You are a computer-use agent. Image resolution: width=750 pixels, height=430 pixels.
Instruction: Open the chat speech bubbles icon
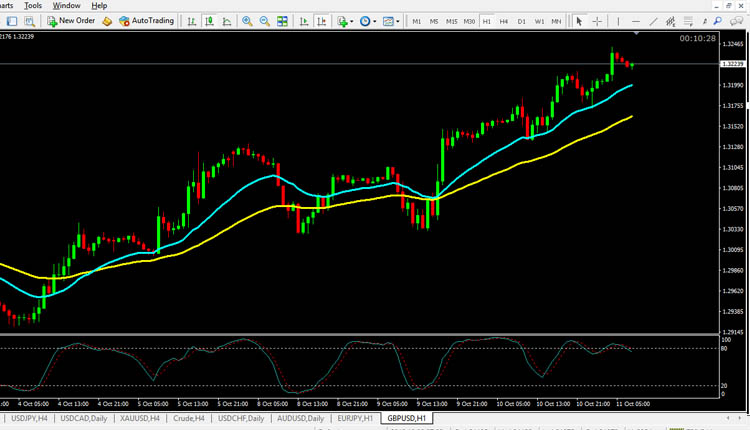click(x=737, y=21)
